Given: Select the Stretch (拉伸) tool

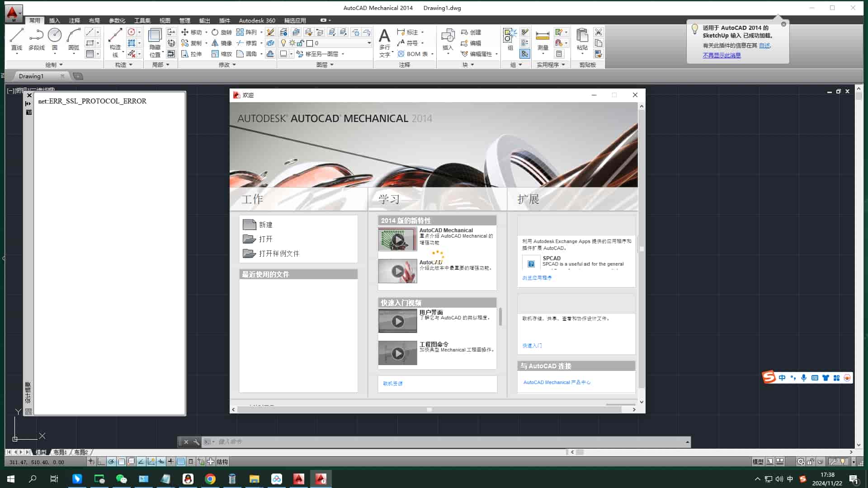Looking at the screenshot, I should click(x=192, y=54).
